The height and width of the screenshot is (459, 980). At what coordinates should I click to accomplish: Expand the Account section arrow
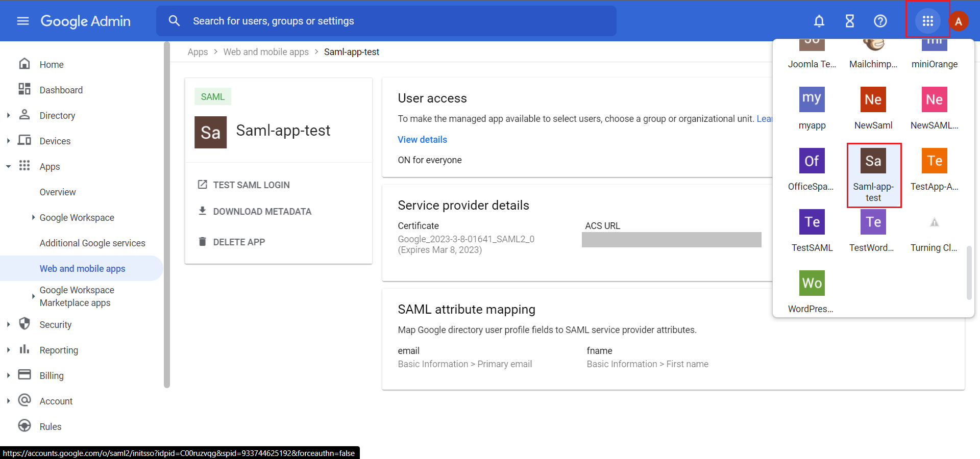point(8,401)
